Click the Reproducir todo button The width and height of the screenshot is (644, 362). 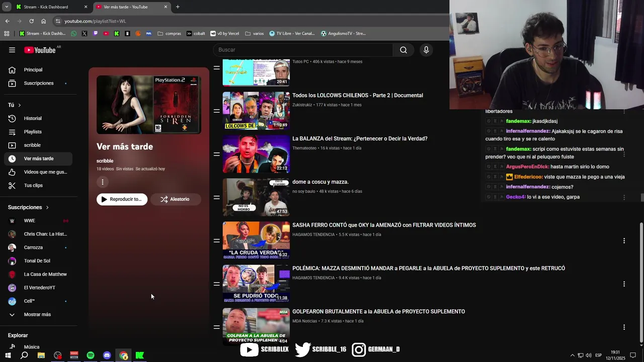click(122, 199)
